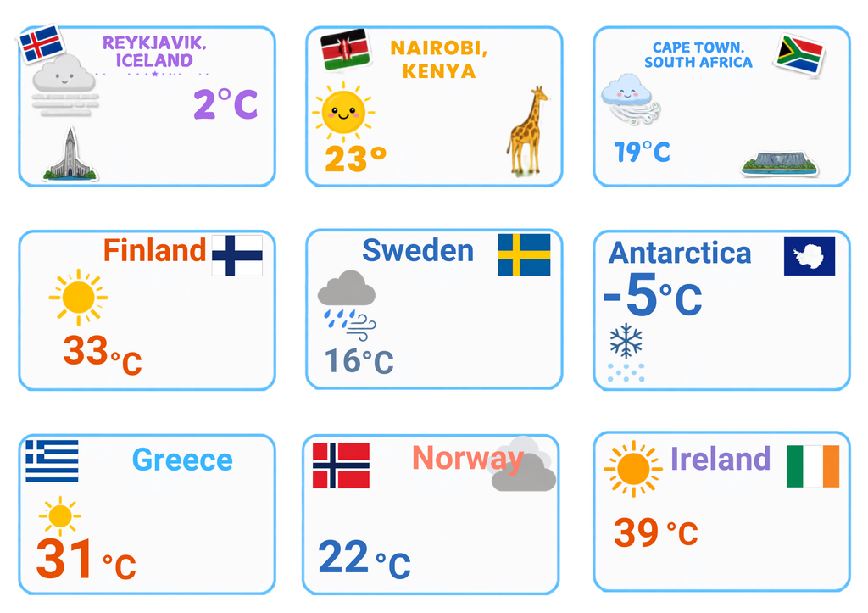Click the 22 °C Norway temperature
The height and width of the screenshot is (613, 868).
tap(364, 558)
